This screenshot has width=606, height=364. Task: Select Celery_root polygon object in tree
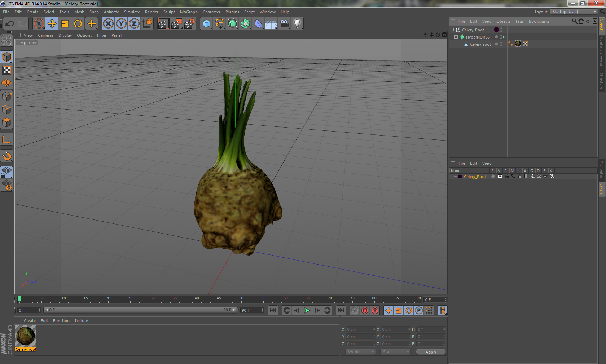(x=480, y=44)
